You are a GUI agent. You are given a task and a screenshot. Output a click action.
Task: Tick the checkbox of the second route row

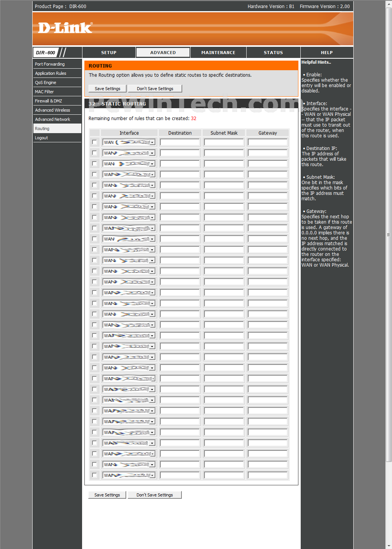[94, 153]
